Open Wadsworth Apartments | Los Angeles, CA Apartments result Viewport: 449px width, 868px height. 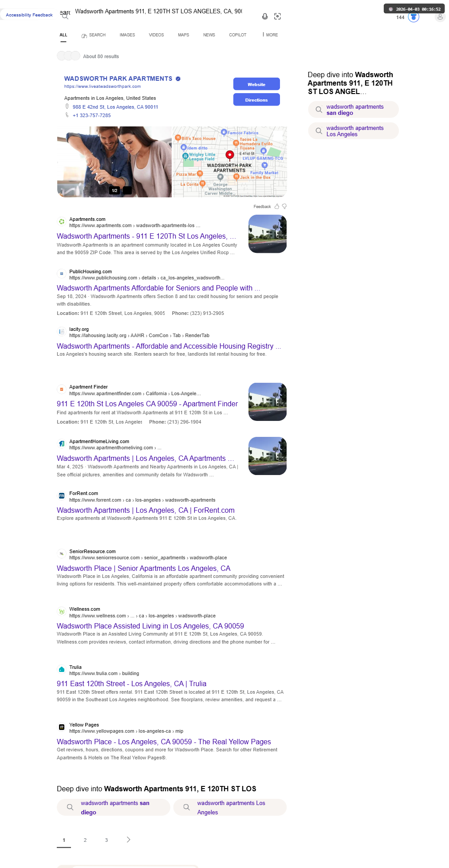pyautogui.click(x=145, y=459)
